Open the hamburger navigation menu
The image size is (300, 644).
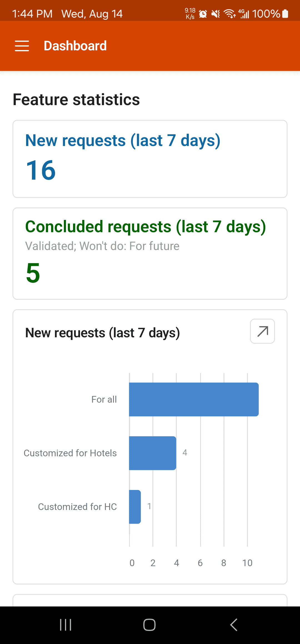click(x=22, y=46)
